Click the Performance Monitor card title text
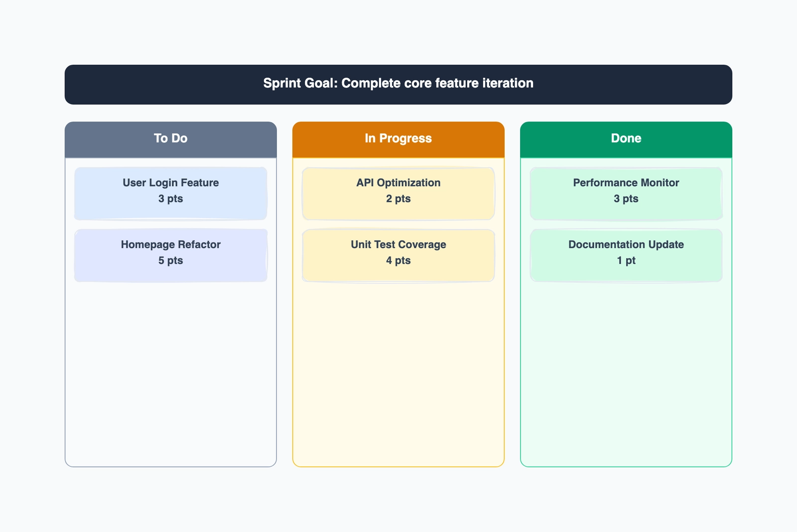The image size is (797, 532). 625,183
